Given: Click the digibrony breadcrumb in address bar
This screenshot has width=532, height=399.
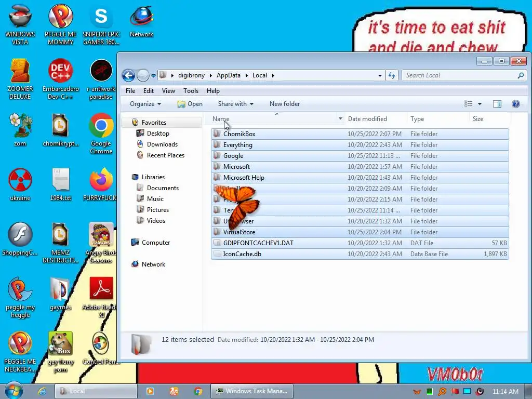Looking at the screenshot, I should click(191, 75).
